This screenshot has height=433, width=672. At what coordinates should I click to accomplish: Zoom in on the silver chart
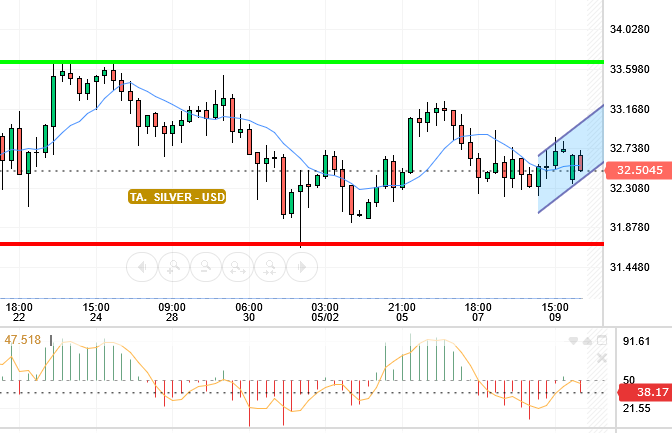[174, 267]
